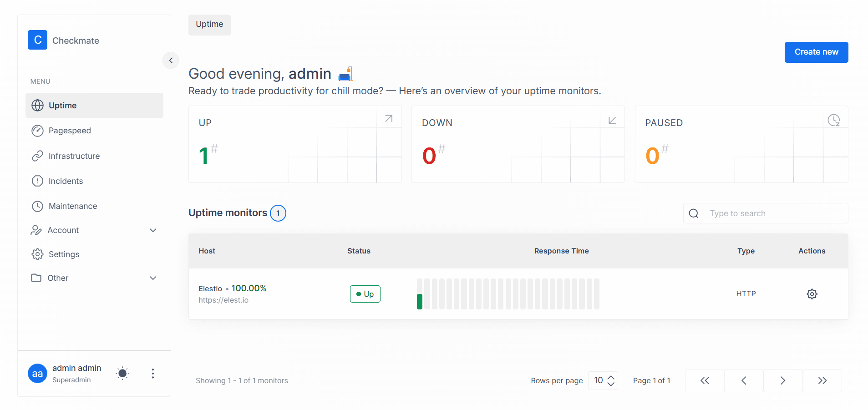Collapse the sidebar with the left chevron

171,60
